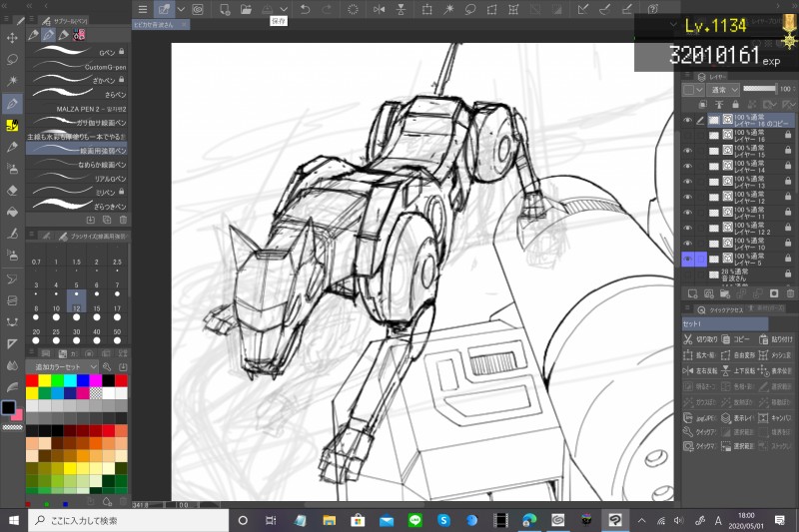The image size is (799, 532).
Task: Click the Open file folder icon
Action: [x=246, y=9]
